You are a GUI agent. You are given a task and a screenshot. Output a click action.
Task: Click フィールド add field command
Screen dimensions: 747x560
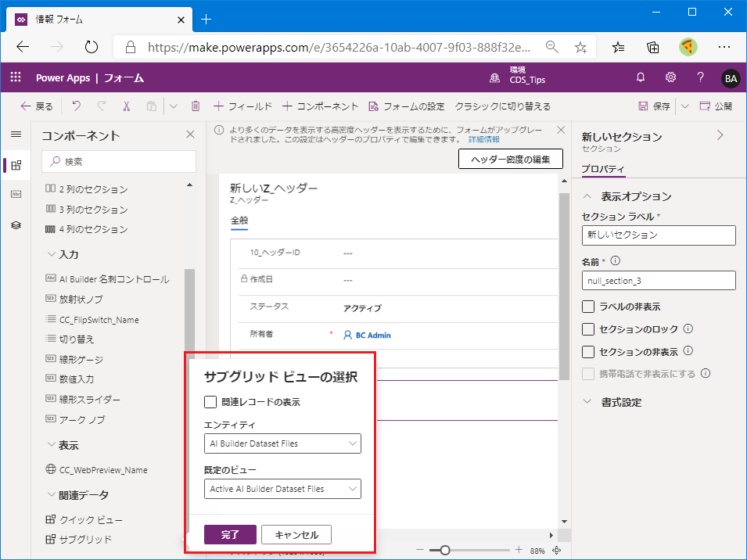(x=242, y=106)
